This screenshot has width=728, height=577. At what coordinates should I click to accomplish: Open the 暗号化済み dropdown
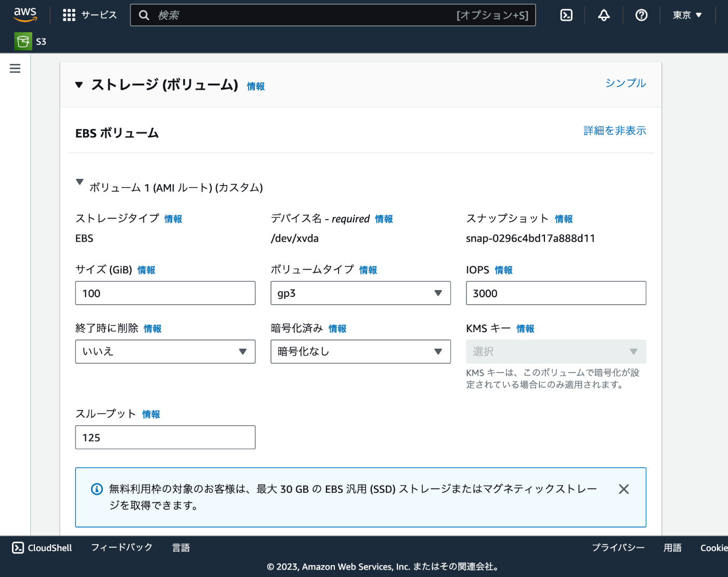click(360, 351)
